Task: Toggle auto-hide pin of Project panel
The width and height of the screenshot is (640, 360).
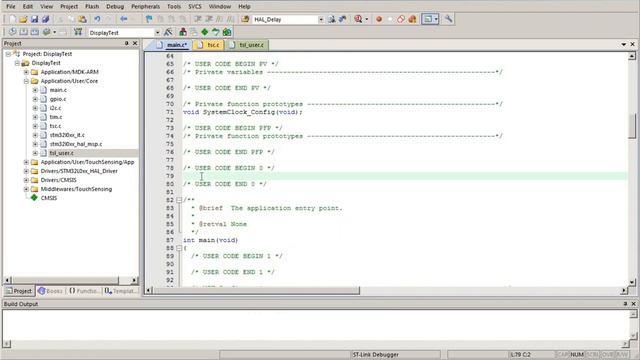Action: pos(127,43)
